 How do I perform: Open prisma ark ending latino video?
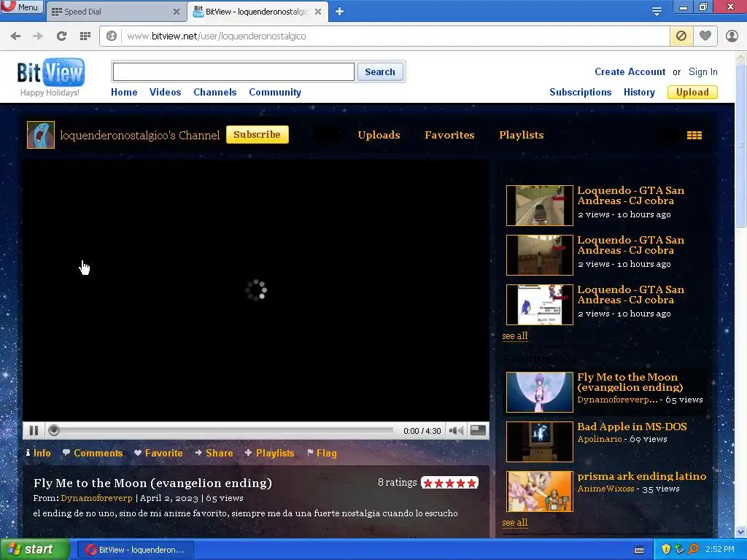click(641, 476)
